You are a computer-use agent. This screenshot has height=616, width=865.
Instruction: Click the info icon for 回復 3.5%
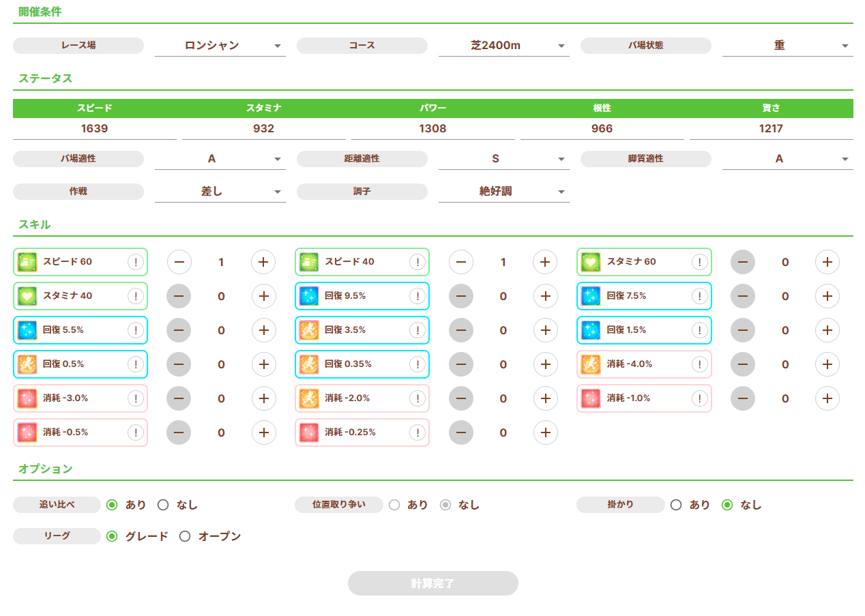[x=417, y=330]
